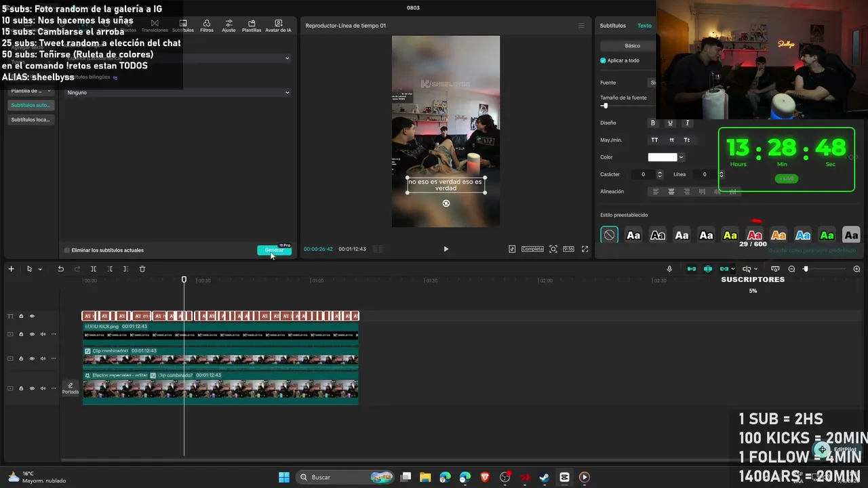Open more options for middle Clip combinado track
Screen dimensions: 868x488
click(54, 359)
